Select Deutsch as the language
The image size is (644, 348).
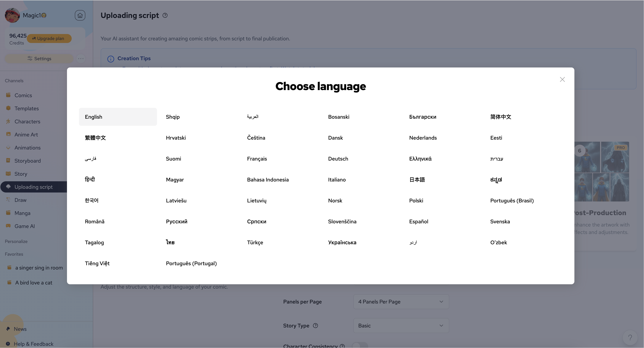click(x=338, y=158)
